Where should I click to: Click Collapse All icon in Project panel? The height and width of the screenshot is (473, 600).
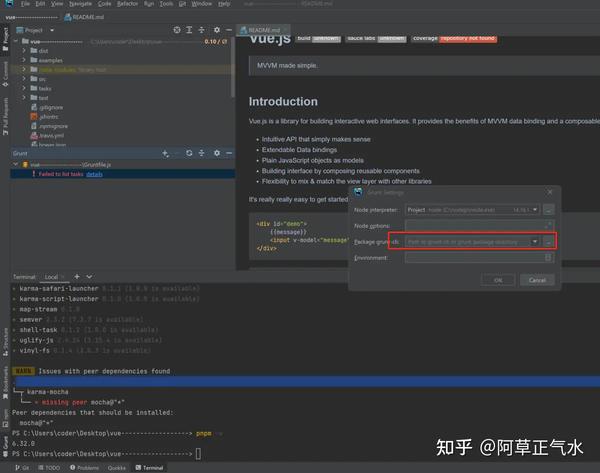coord(202,30)
